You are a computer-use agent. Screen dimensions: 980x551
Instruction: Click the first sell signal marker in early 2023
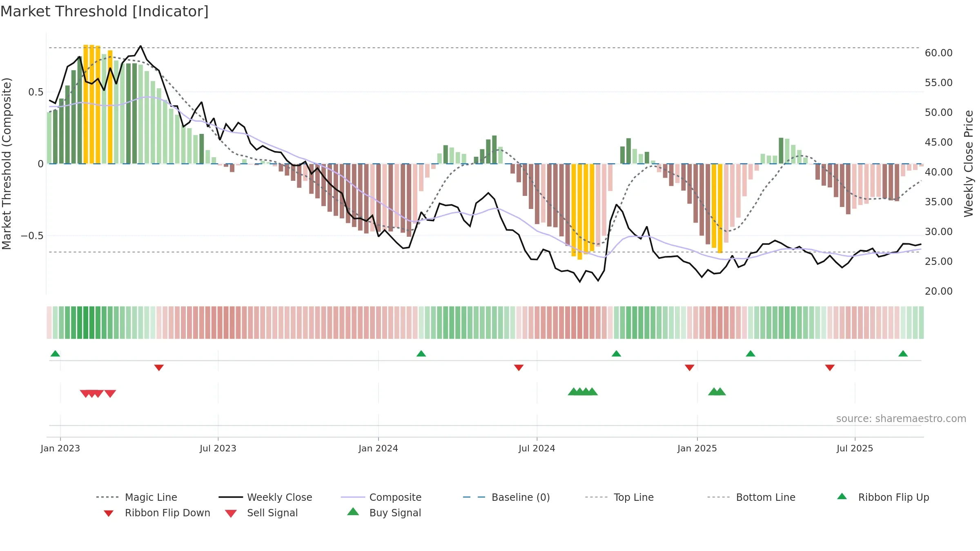tap(85, 393)
